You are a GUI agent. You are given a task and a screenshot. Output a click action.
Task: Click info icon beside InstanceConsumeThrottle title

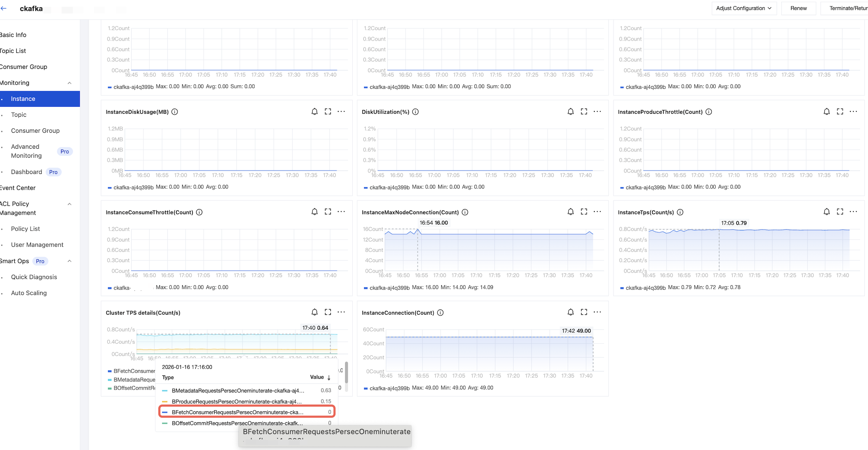[x=199, y=212]
